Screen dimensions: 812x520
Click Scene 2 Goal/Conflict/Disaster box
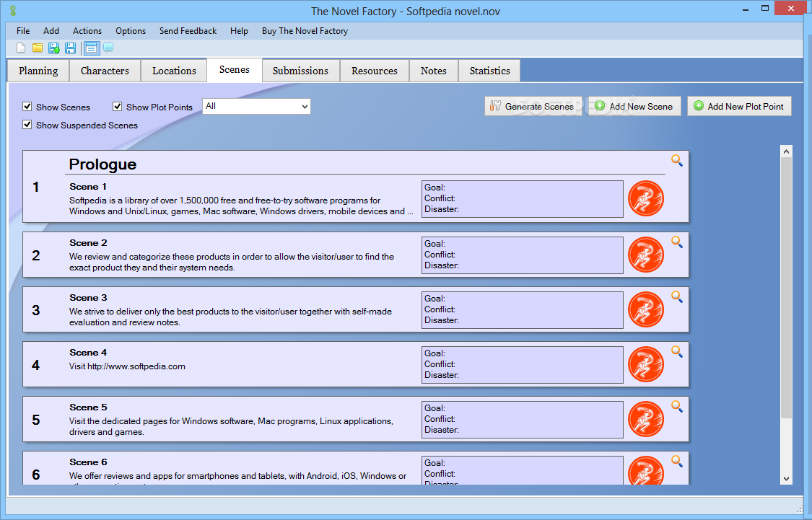coord(523,255)
